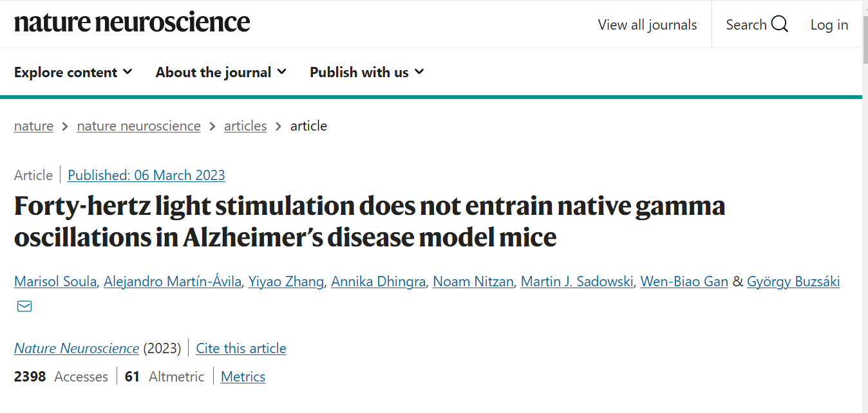The width and height of the screenshot is (868, 413).
Task: Go to the nature breadcrumb link
Action: pos(33,126)
